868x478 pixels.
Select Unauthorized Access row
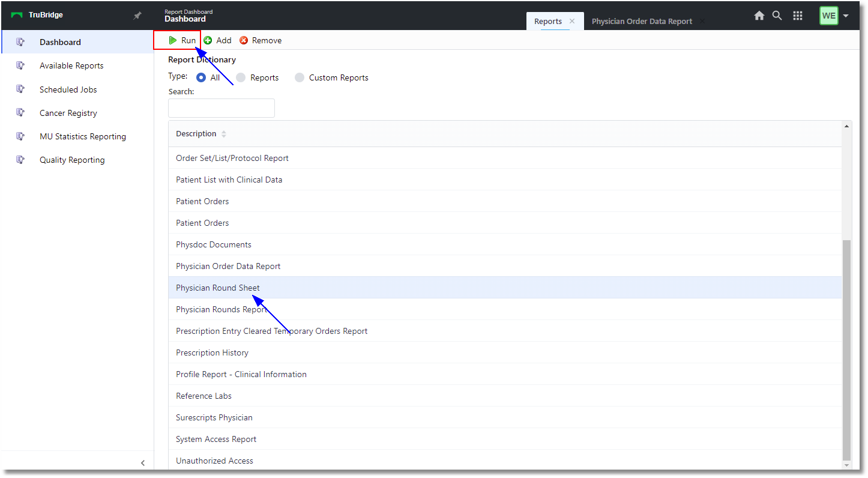[x=505, y=461]
